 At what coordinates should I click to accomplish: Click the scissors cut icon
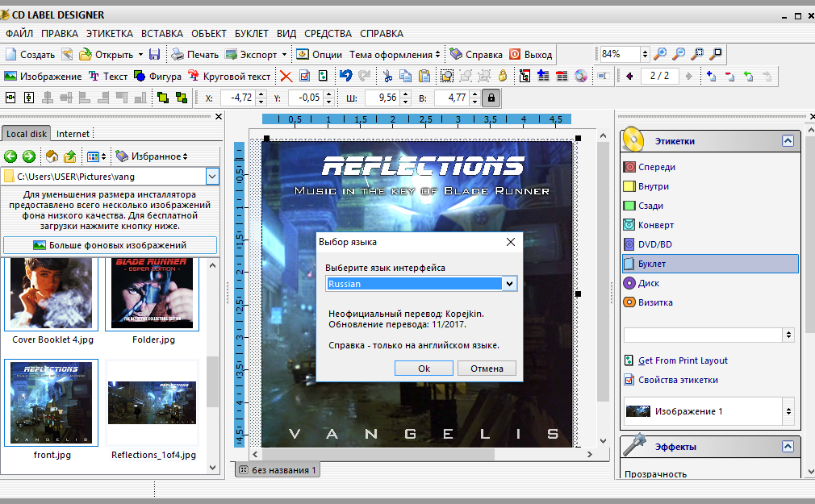click(387, 77)
